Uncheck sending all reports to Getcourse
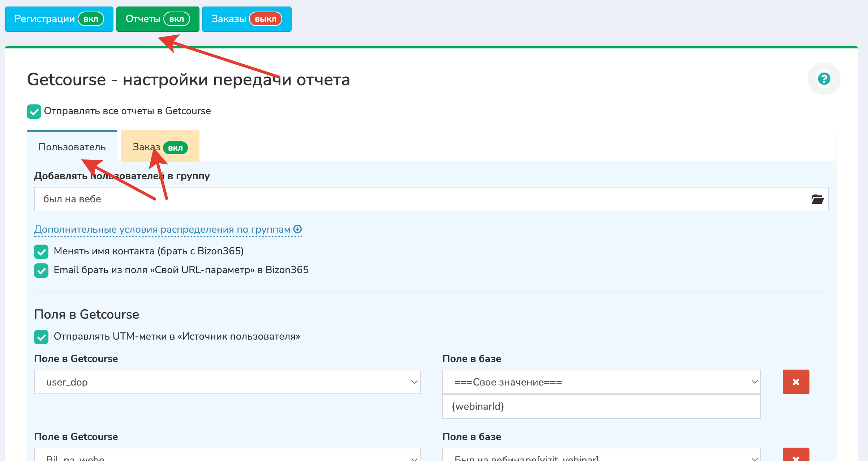868x461 pixels. pos(34,112)
